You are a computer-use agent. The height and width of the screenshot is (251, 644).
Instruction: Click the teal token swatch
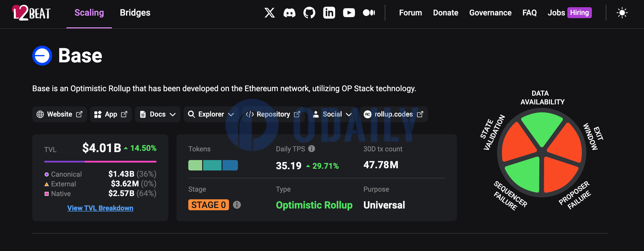pos(212,165)
